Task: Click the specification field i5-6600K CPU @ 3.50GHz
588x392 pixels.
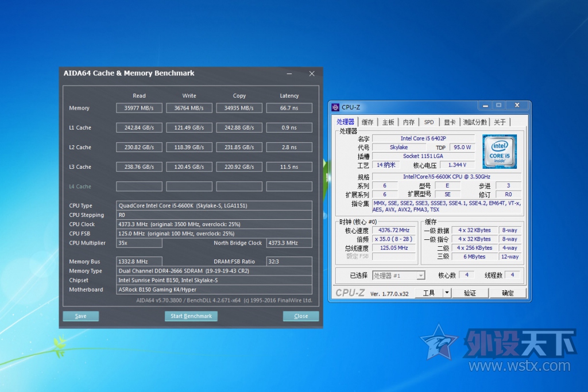Action: point(447,177)
